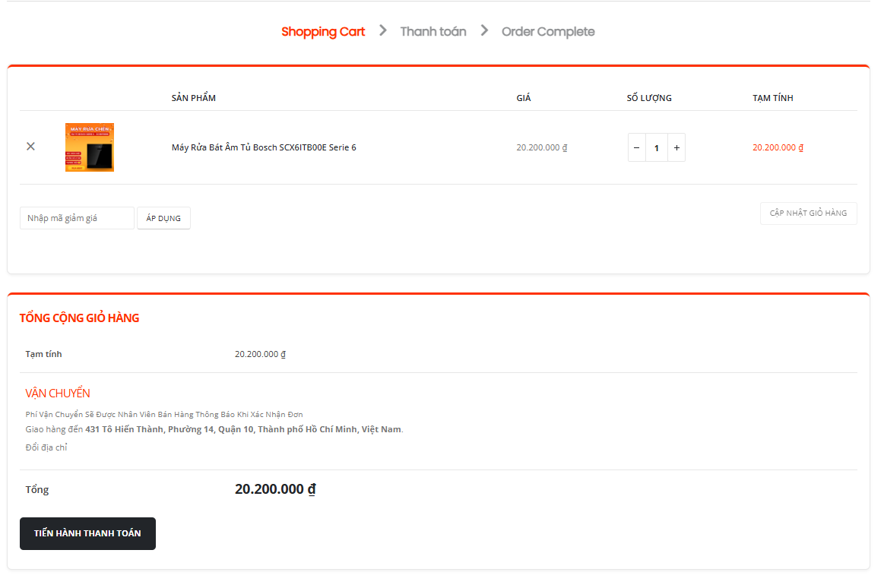Open the Máy Rửa Bát Bosch product link
The width and height of the screenshot is (884, 588).
(264, 147)
